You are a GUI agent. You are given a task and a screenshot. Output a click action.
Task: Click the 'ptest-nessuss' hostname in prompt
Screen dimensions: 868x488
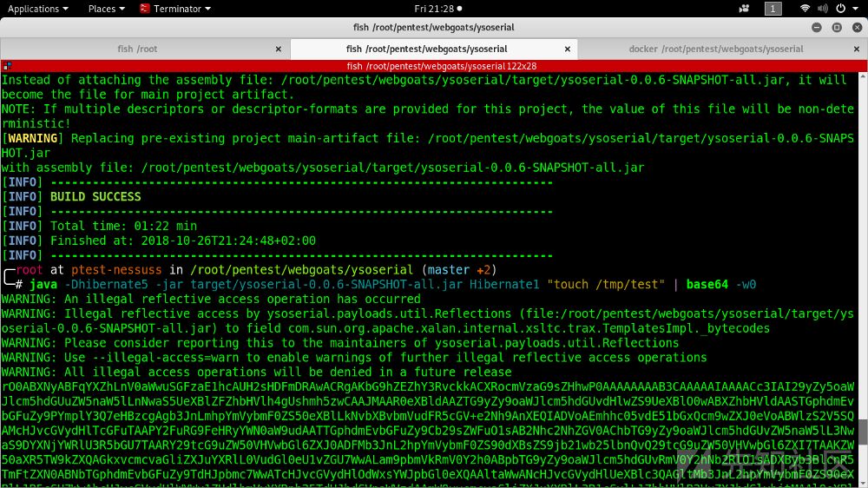tap(116, 270)
